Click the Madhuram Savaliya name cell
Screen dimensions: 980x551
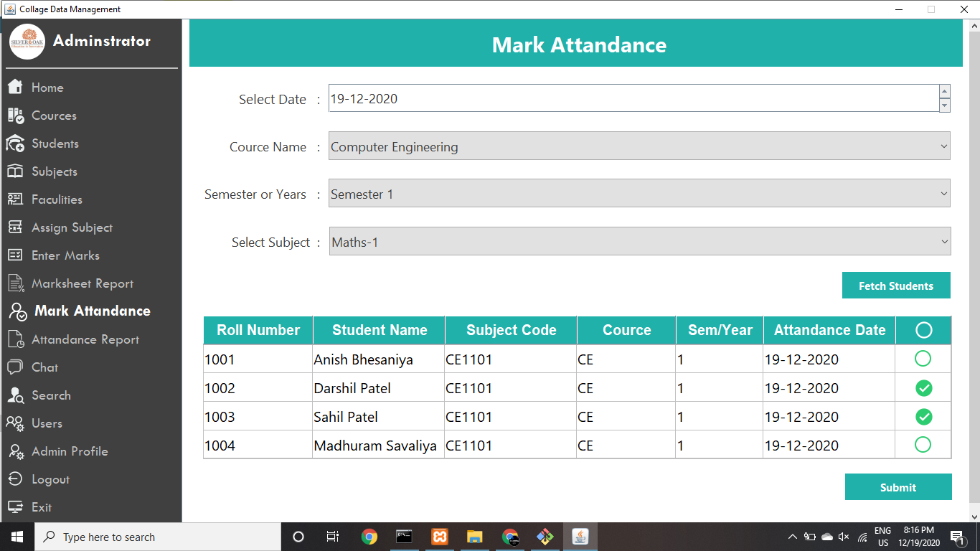coord(379,446)
